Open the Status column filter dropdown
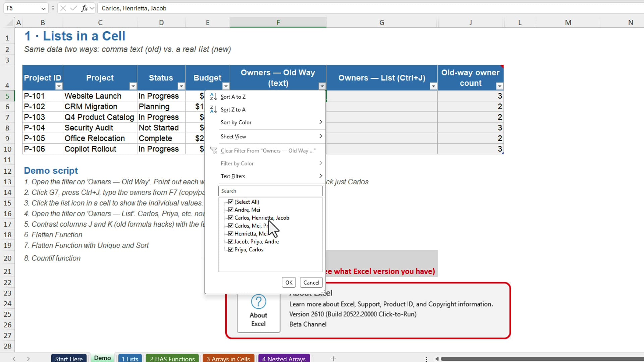 click(x=181, y=86)
